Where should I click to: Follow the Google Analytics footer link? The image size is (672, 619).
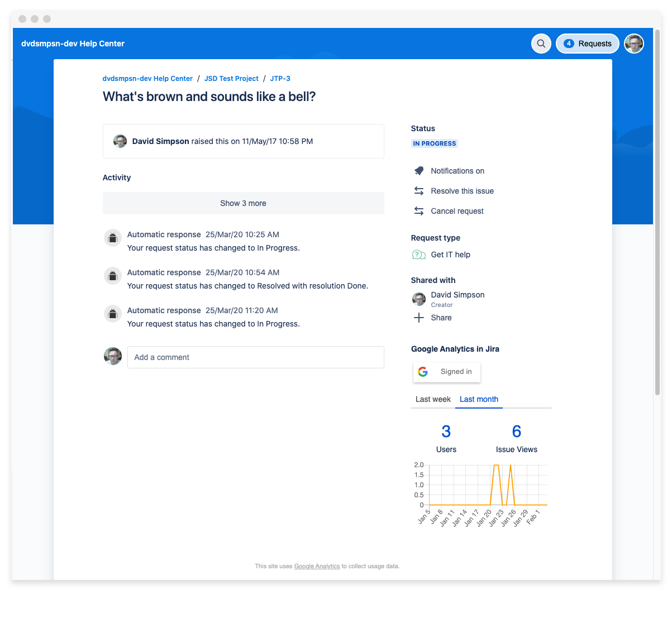point(317,566)
